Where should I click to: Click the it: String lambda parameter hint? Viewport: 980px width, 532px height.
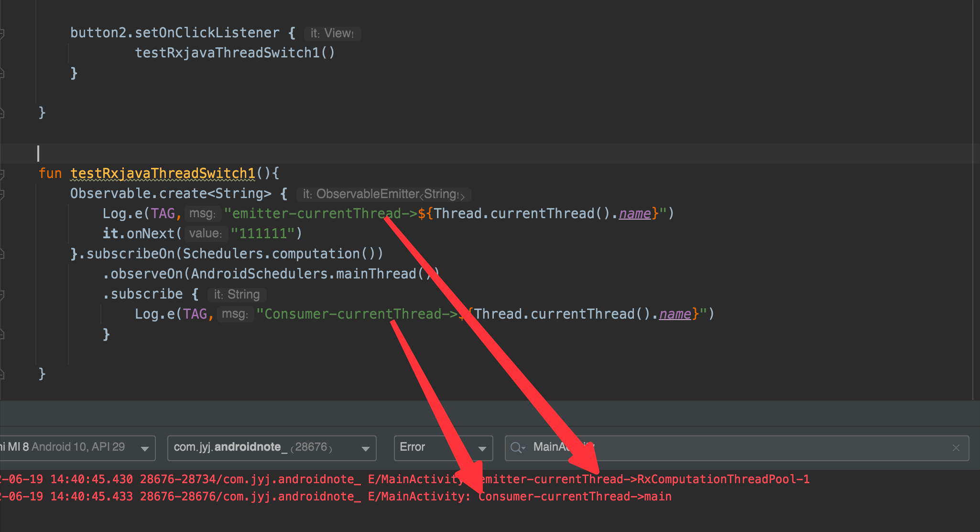(x=237, y=294)
